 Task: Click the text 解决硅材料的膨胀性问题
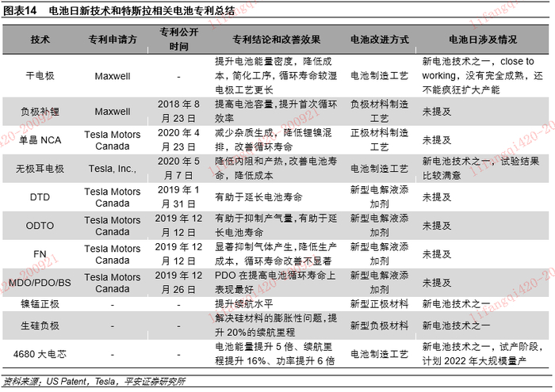coord(269,318)
